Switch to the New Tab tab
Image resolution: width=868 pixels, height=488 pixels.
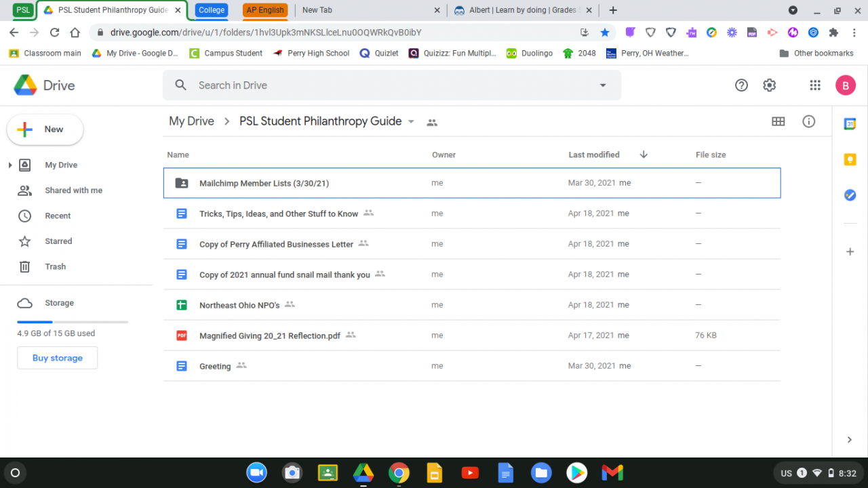370,10
